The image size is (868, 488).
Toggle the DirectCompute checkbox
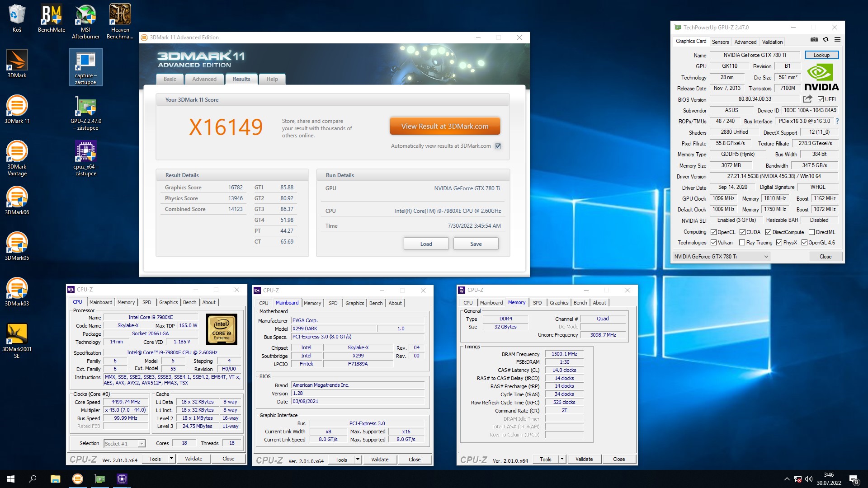(x=768, y=232)
